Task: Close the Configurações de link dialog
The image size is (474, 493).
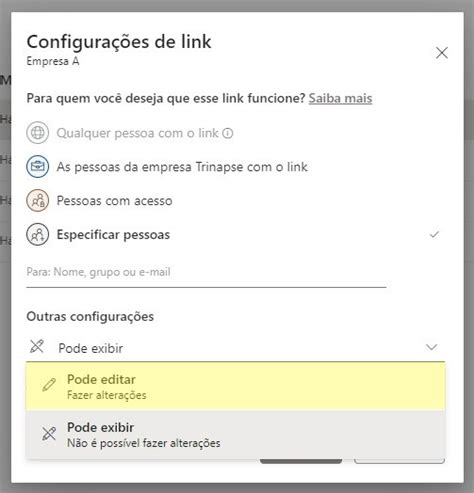Action: point(442,53)
